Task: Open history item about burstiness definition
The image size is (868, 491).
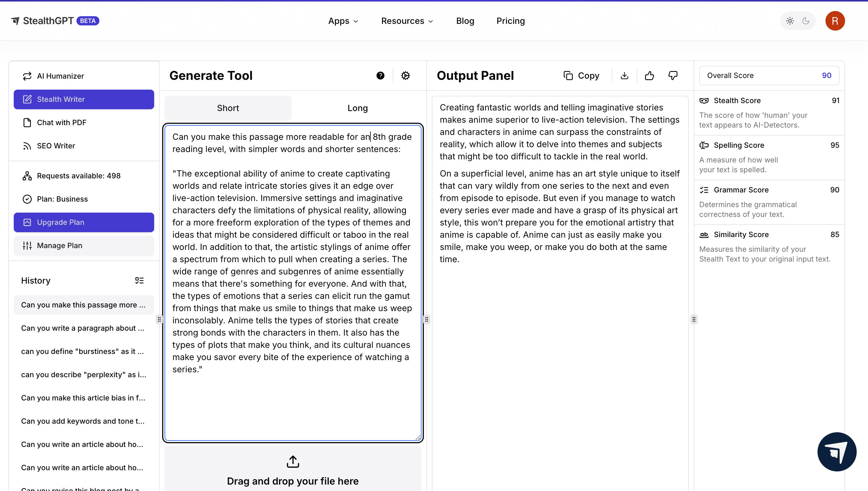Action: pos(83,352)
